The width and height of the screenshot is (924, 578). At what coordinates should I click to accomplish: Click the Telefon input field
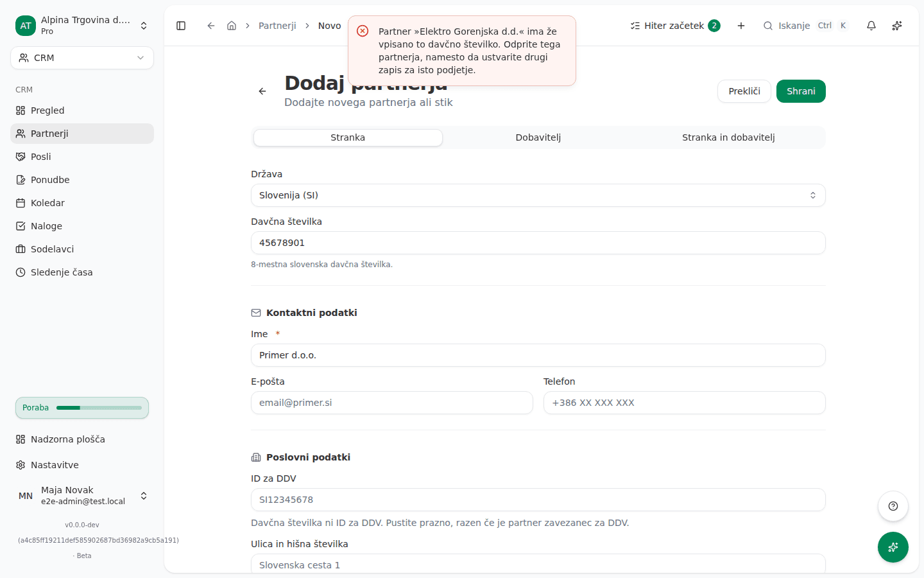685,403
